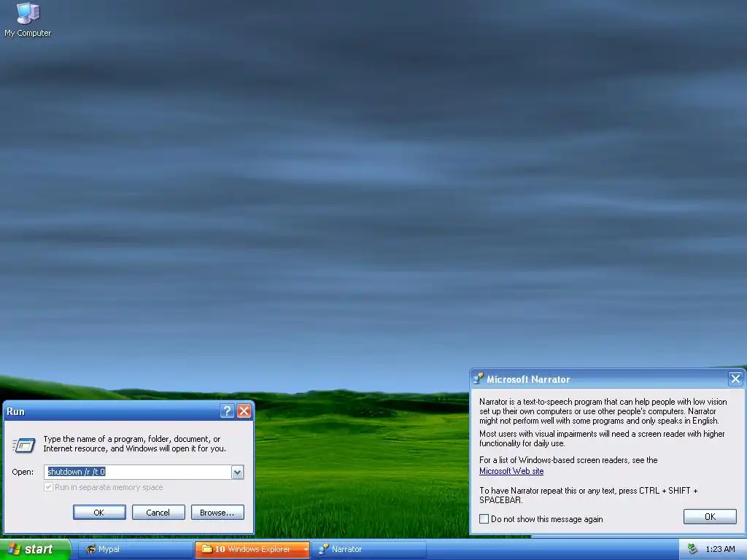This screenshot has width=747, height=560.
Task: Click the Microsoft Narrator title bar icon
Action: (478, 379)
